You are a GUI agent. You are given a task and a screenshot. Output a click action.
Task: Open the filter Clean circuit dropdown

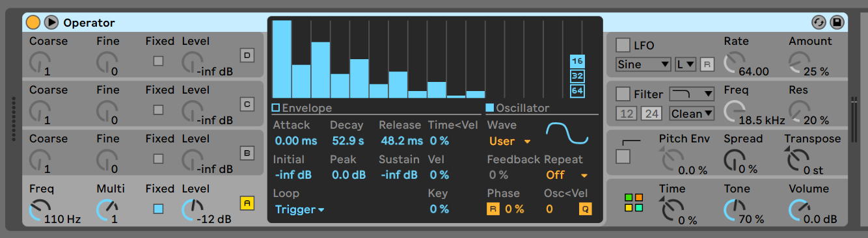click(x=692, y=114)
